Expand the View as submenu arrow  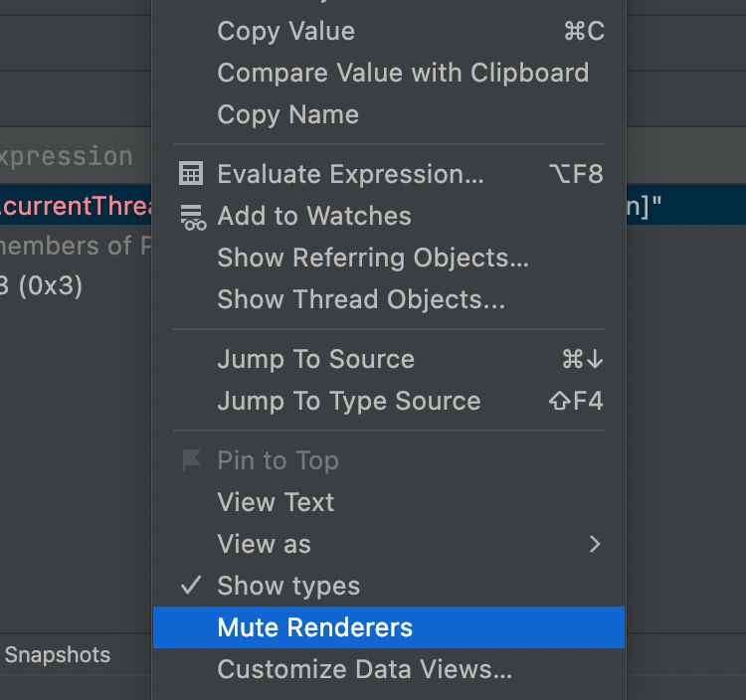point(595,544)
